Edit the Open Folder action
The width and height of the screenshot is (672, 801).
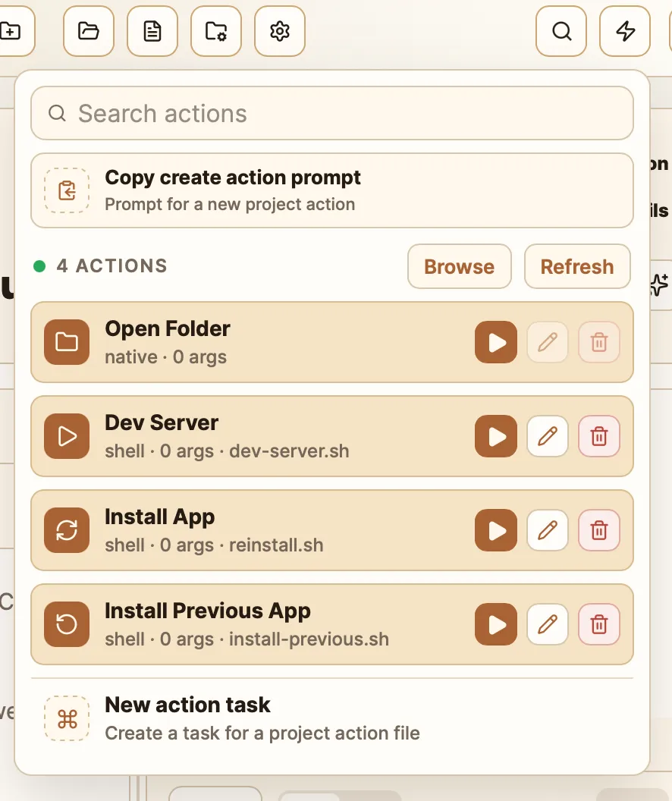pos(548,342)
